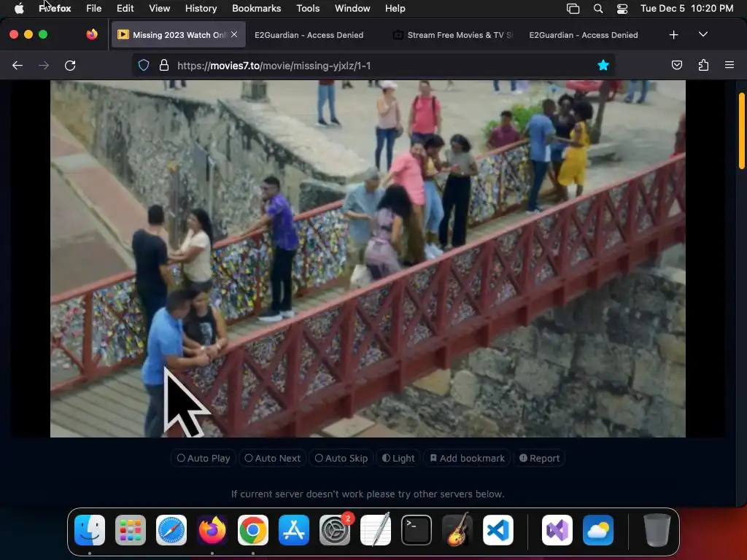Switch to Stream Free Movies & TV tab
The image size is (747, 560).
click(452, 35)
